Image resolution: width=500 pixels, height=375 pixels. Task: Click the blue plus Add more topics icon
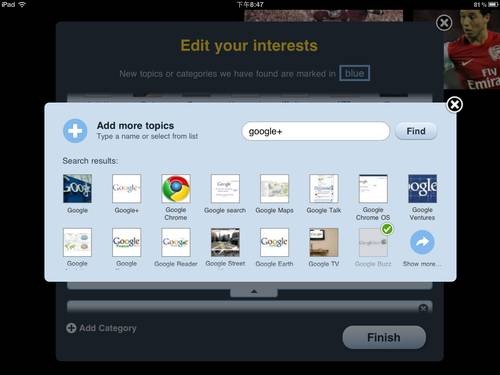(x=75, y=131)
